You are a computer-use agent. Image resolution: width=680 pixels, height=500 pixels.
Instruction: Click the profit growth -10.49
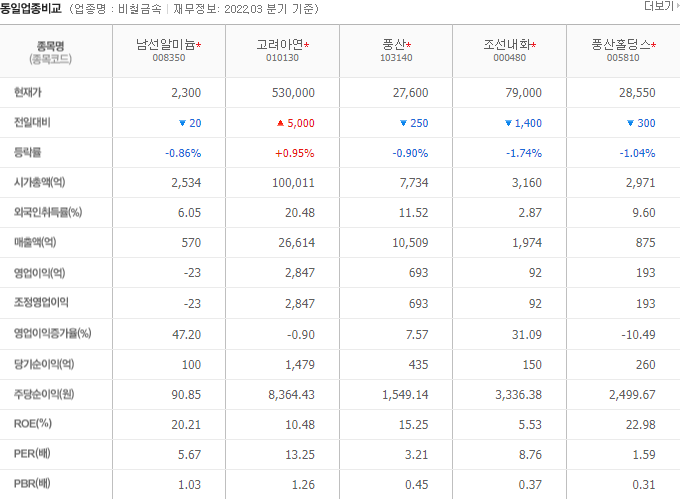(x=638, y=335)
